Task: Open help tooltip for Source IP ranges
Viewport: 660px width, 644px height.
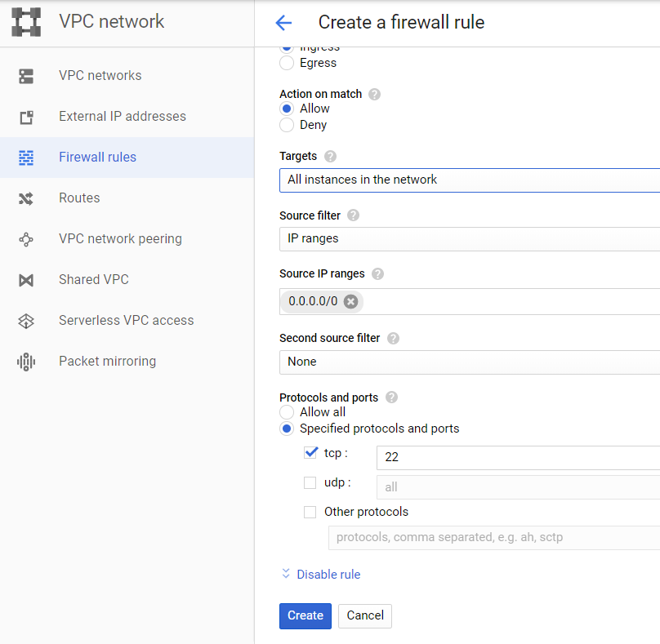Action: (377, 274)
